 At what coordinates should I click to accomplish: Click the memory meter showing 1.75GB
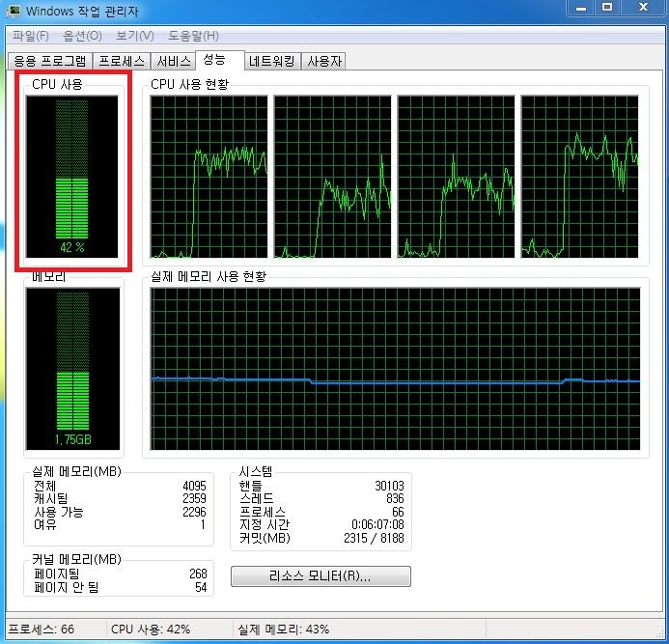point(73,369)
